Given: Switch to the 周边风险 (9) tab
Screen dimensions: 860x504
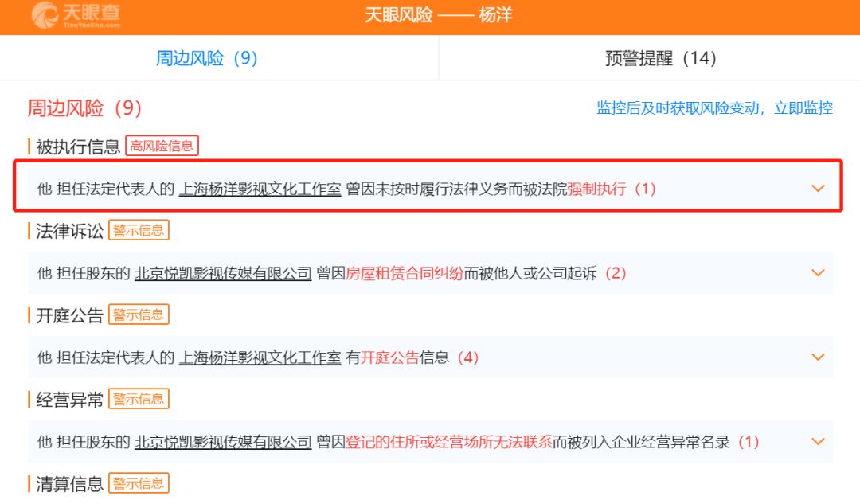Looking at the screenshot, I should (207, 58).
